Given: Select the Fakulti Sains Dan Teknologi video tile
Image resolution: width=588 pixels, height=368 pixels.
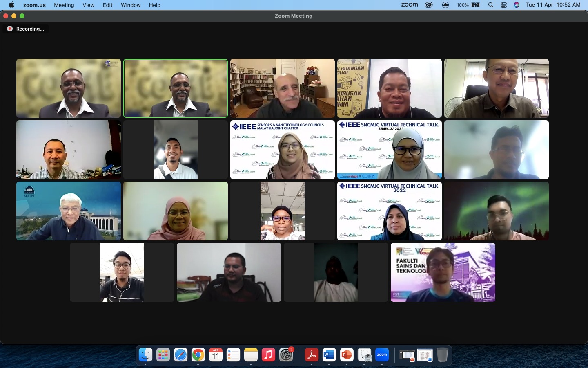Looking at the screenshot, I should [443, 272].
